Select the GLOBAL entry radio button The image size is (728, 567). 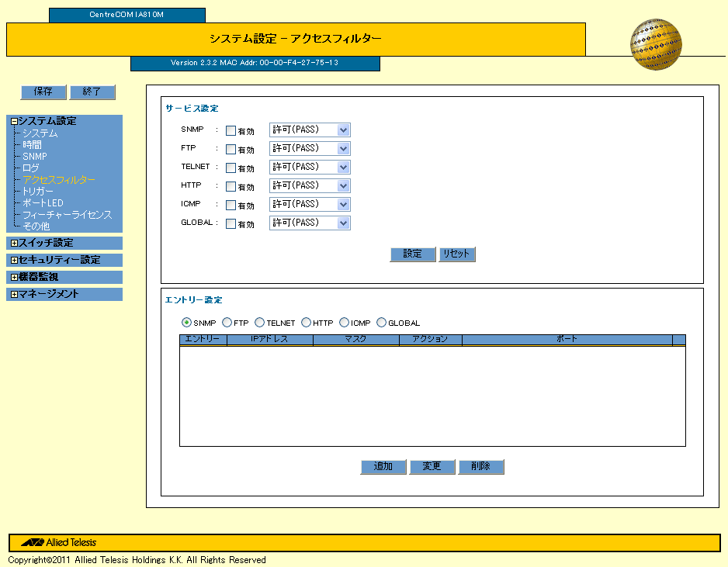(x=381, y=323)
